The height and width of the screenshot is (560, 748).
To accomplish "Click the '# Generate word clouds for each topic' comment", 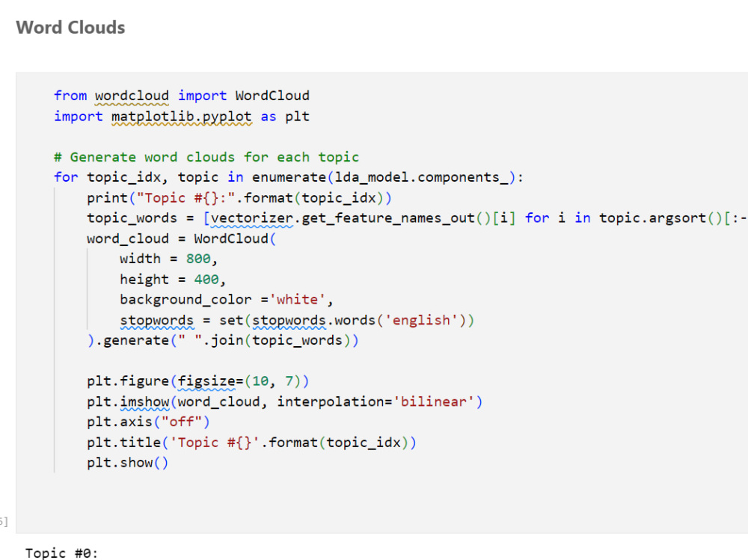I will [x=206, y=157].
